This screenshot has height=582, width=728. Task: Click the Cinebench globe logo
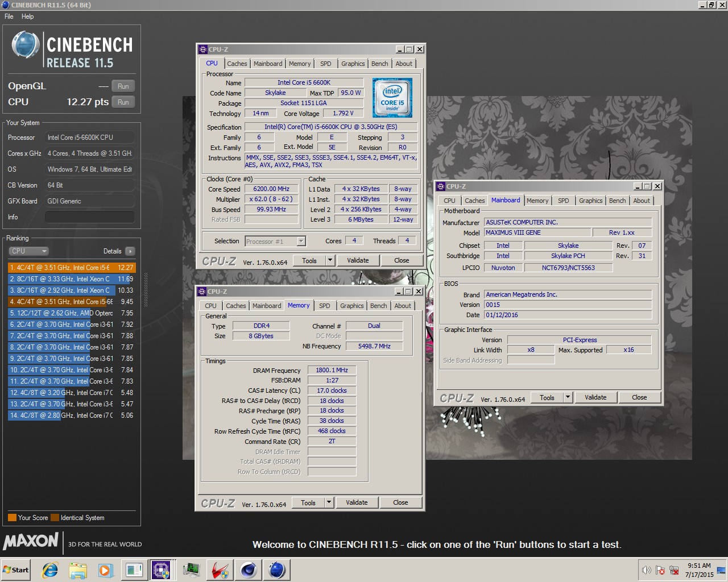tap(26, 44)
